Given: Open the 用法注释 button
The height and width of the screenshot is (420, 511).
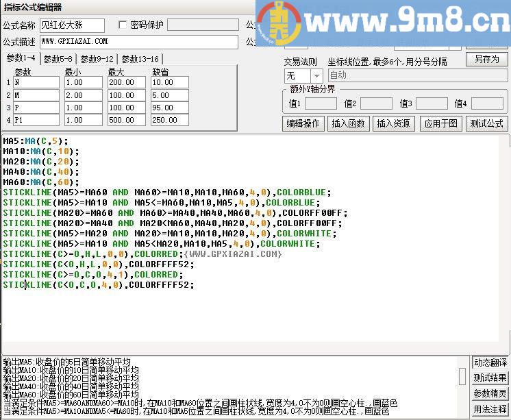Looking at the screenshot, I should coord(490,410).
